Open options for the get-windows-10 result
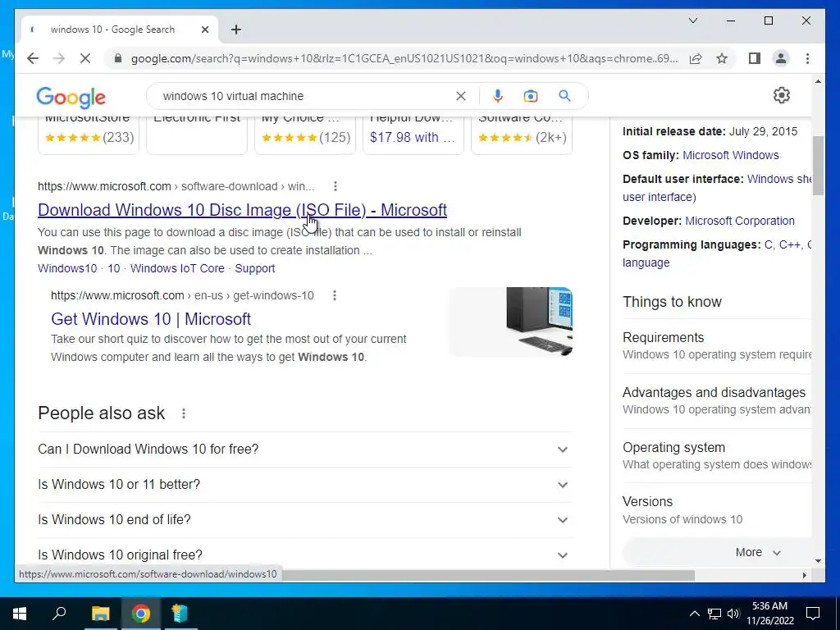Viewport: 840px width, 630px height. [x=335, y=295]
